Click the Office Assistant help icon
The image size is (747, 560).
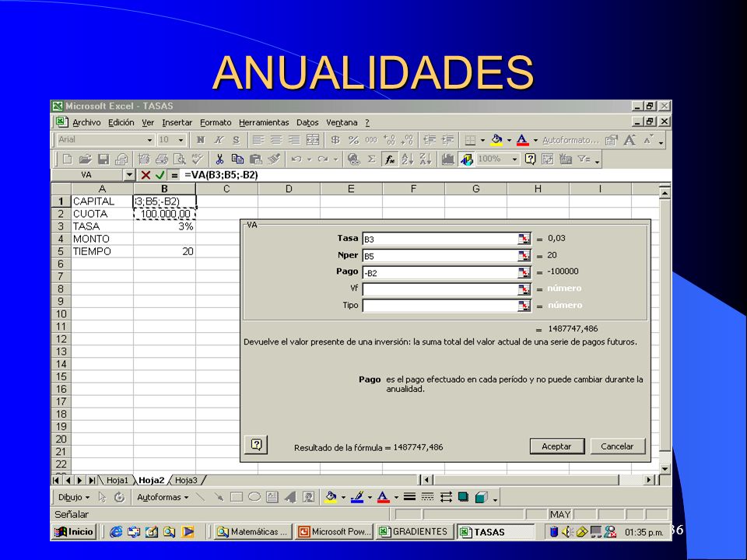pos(530,159)
